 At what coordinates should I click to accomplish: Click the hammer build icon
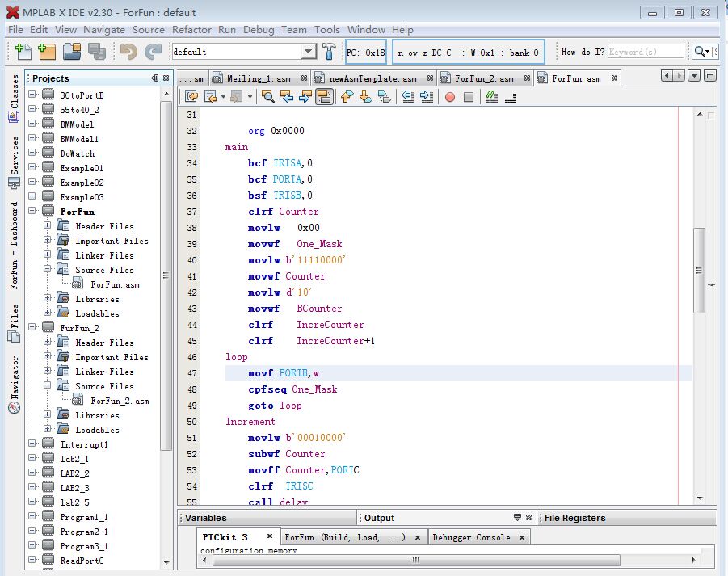(x=329, y=51)
